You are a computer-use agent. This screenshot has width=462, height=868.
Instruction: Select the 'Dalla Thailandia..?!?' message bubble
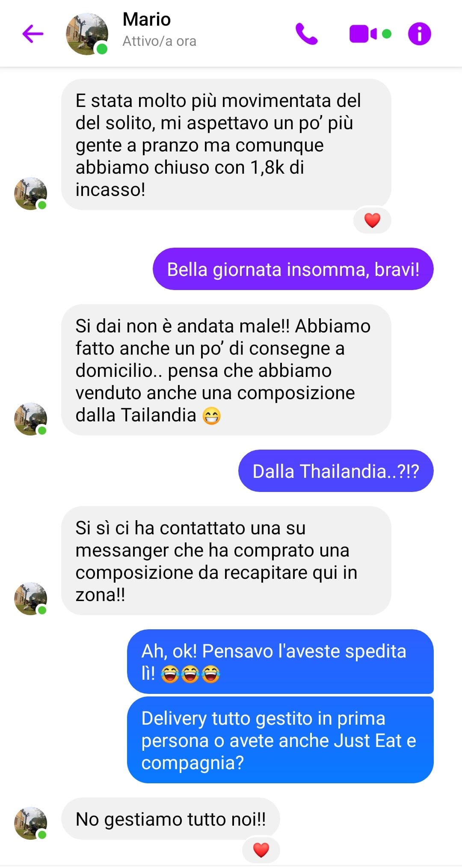(x=336, y=471)
